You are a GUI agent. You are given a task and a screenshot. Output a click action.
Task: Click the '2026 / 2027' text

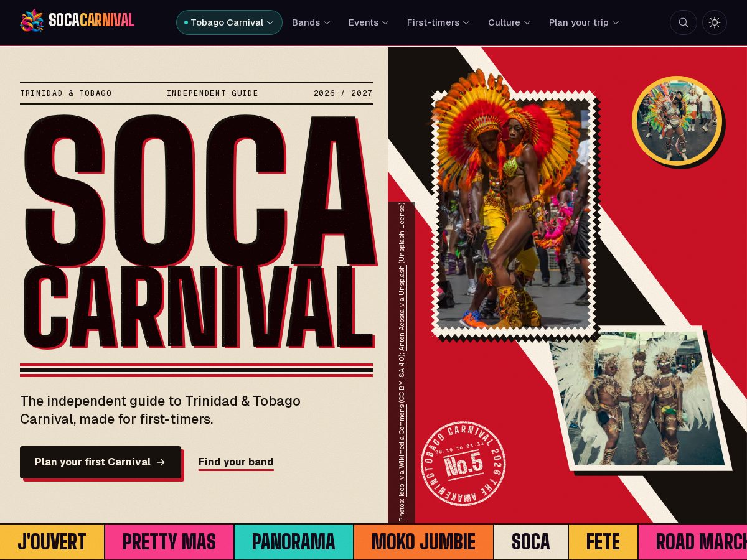[x=343, y=93]
